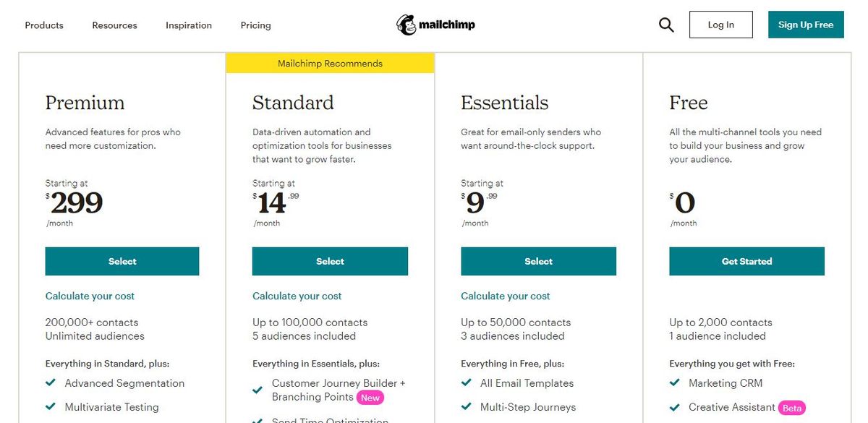868x423 pixels.
Task: Go to the Inspiration section
Action: pyautogui.click(x=188, y=25)
